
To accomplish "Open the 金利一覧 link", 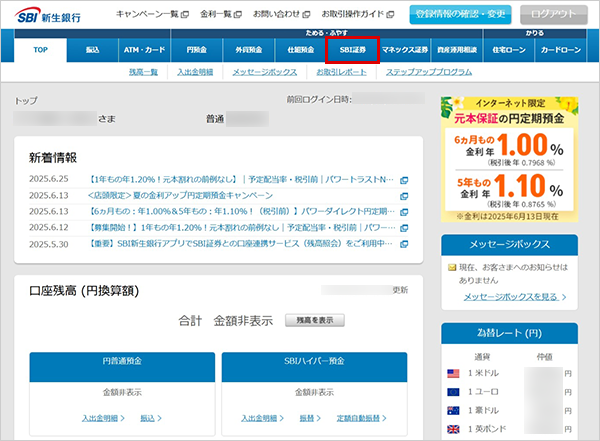I will point(216,14).
